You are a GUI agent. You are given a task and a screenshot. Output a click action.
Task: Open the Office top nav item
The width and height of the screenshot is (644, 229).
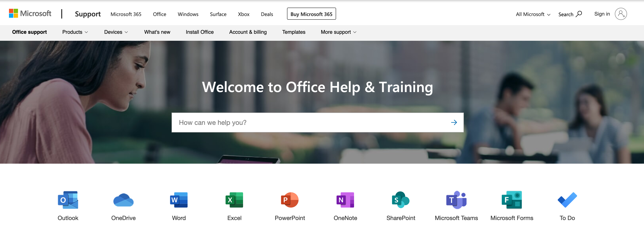[x=159, y=14]
